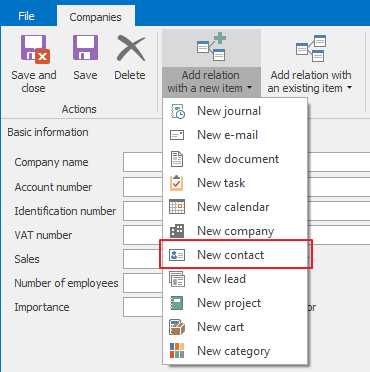Click the New document page icon
This screenshot has height=372, width=370.
click(x=177, y=159)
